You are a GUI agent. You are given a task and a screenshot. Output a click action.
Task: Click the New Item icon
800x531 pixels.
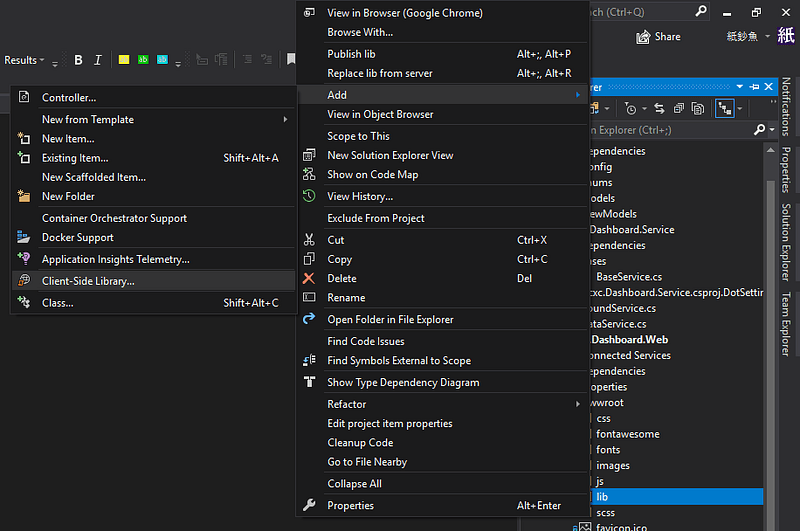tap(24, 138)
